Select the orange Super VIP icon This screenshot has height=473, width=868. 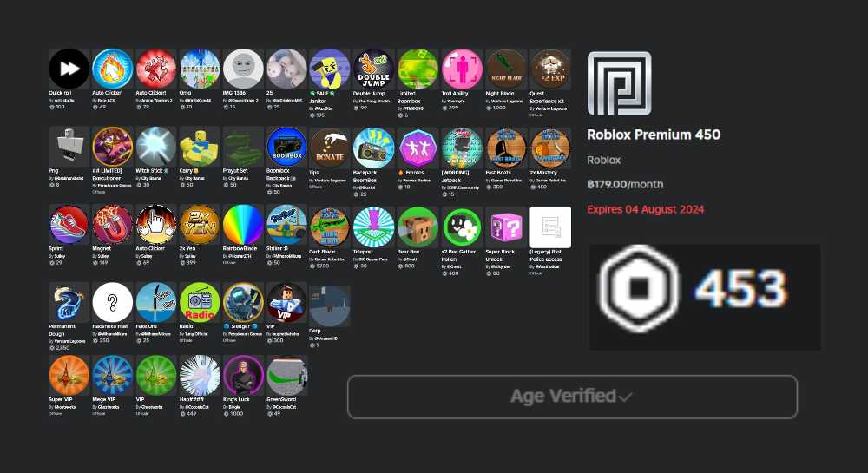(69, 376)
